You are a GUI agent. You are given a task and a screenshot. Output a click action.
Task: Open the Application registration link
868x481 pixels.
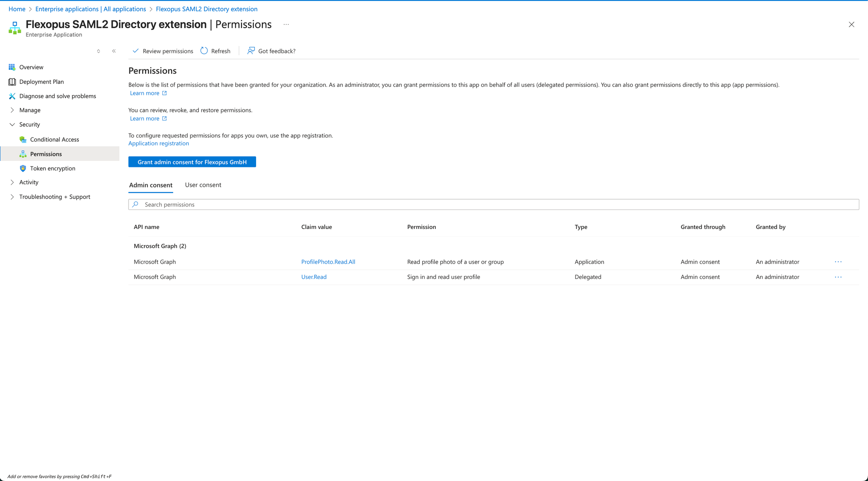click(158, 144)
